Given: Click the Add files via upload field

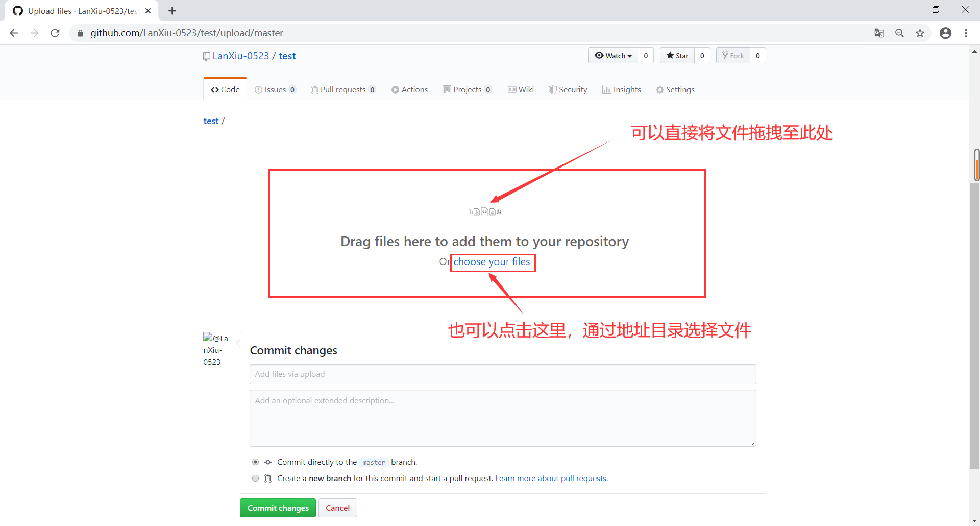Looking at the screenshot, I should tap(502, 374).
